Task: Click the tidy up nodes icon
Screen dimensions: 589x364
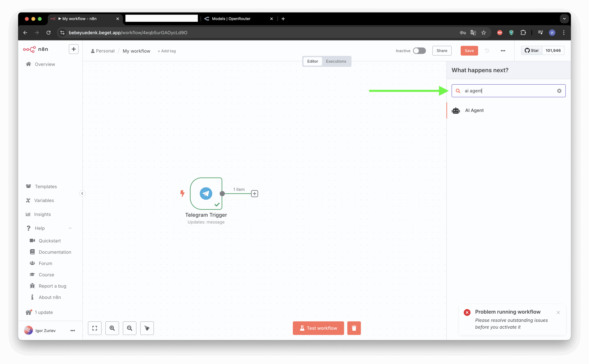Action: [x=147, y=328]
